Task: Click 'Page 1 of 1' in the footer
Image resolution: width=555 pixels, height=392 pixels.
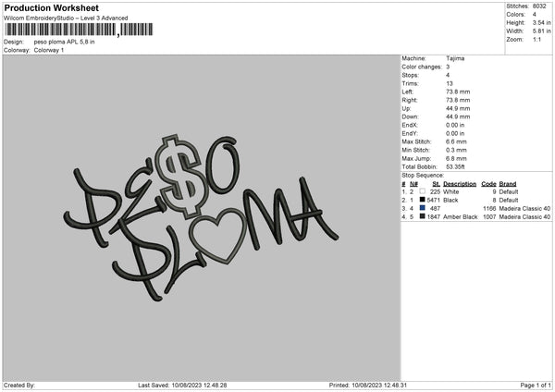Action: click(536, 386)
